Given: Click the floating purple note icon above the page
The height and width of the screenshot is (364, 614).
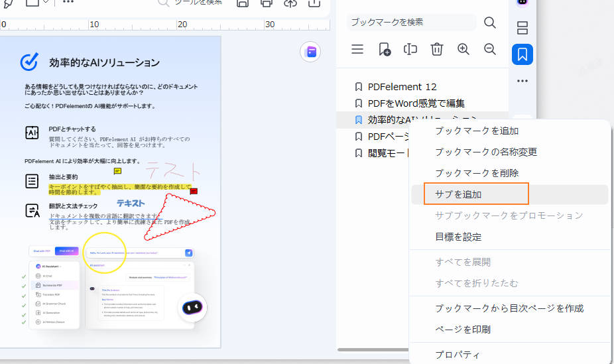Looking at the screenshot, I should [x=310, y=52].
